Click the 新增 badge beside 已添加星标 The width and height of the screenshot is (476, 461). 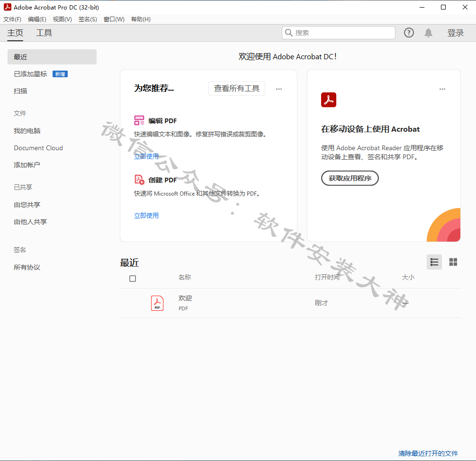60,74
